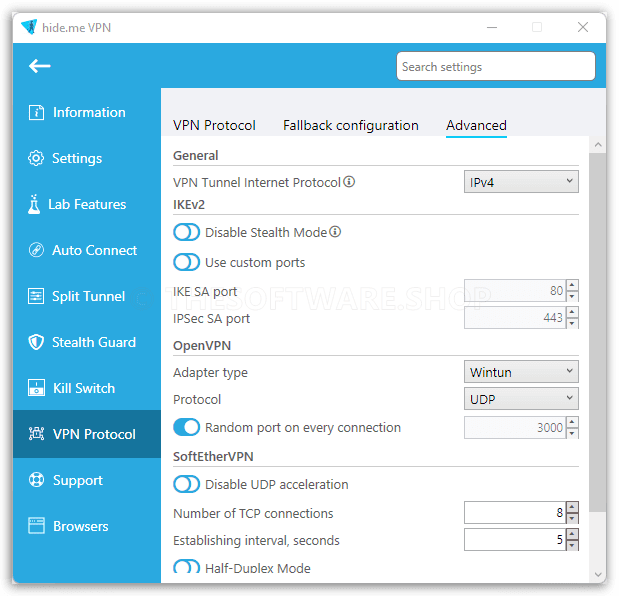Screen dimensions: 619x596
Task: Enable Use custom ports switch
Action: 187,262
